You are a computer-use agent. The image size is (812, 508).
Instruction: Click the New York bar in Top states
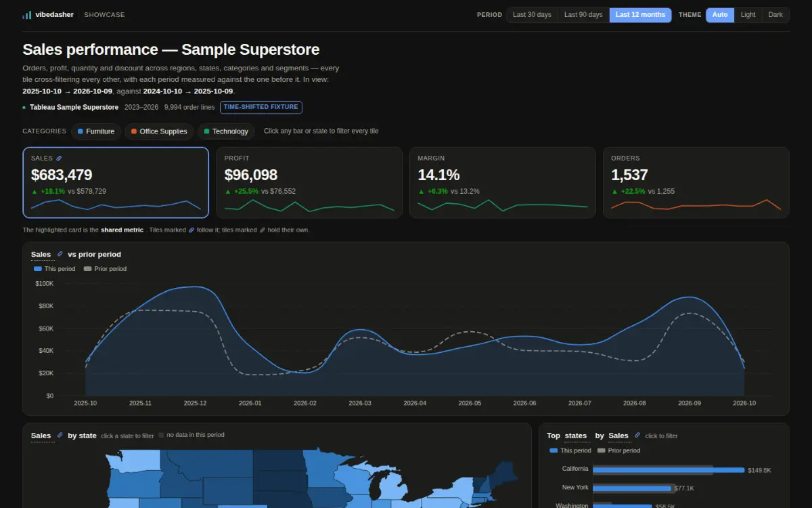(x=632, y=488)
